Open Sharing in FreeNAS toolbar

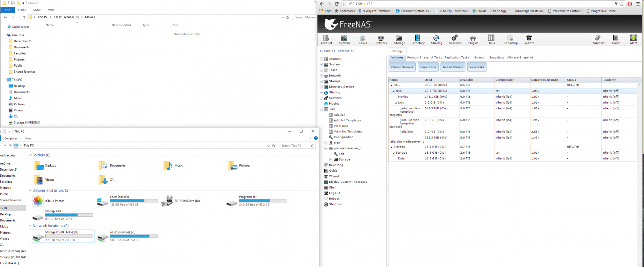coord(436,40)
